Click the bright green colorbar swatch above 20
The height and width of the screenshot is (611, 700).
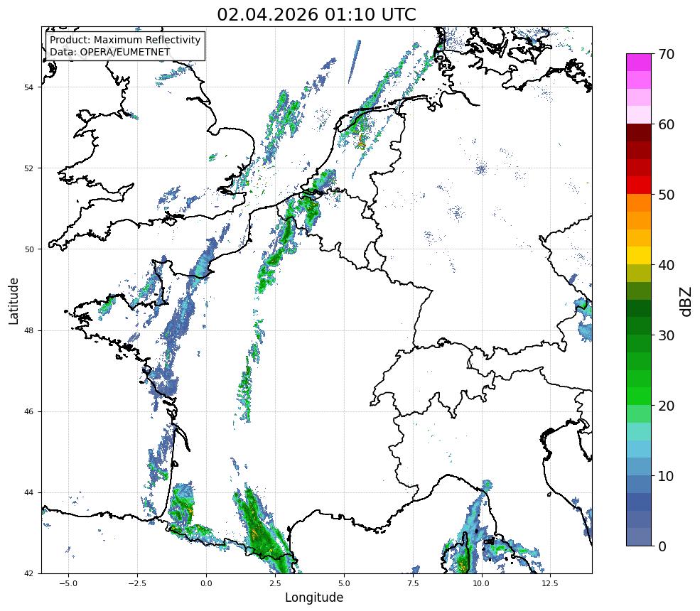click(x=639, y=396)
